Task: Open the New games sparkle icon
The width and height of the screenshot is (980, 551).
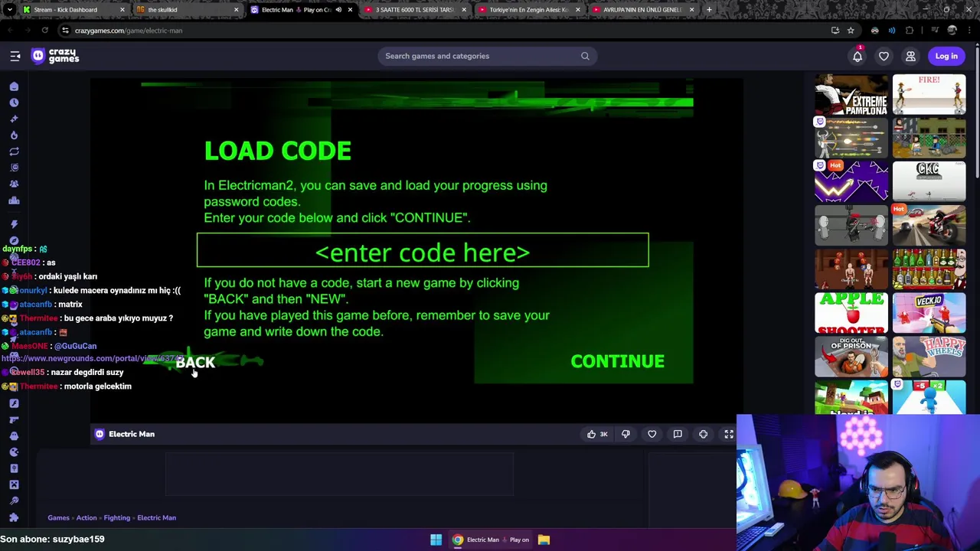Action: point(14,119)
